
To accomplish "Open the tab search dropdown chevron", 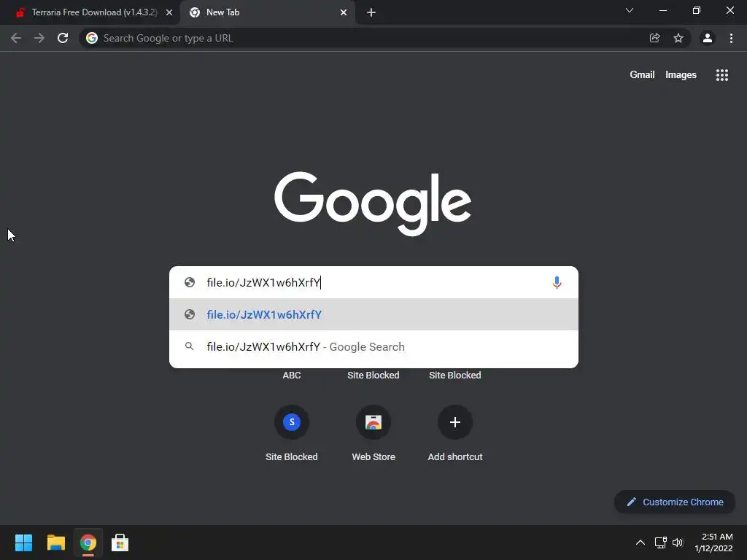I will (x=630, y=10).
